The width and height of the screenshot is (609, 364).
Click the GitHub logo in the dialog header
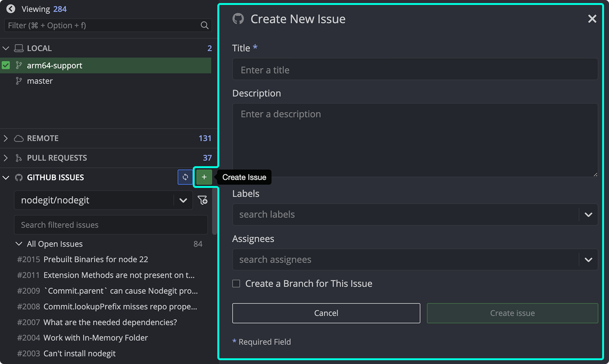pyautogui.click(x=238, y=19)
